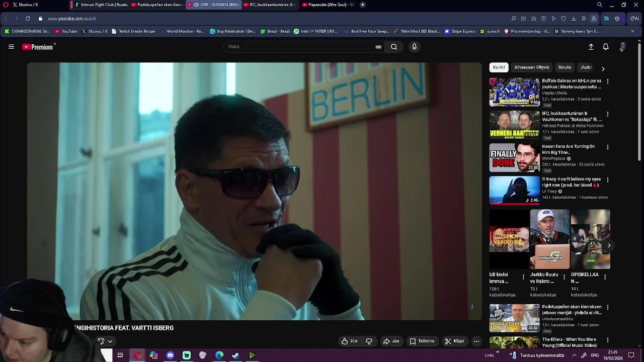Open new browser tab with plus
The height and width of the screenshot is (362, 644).
362,5
